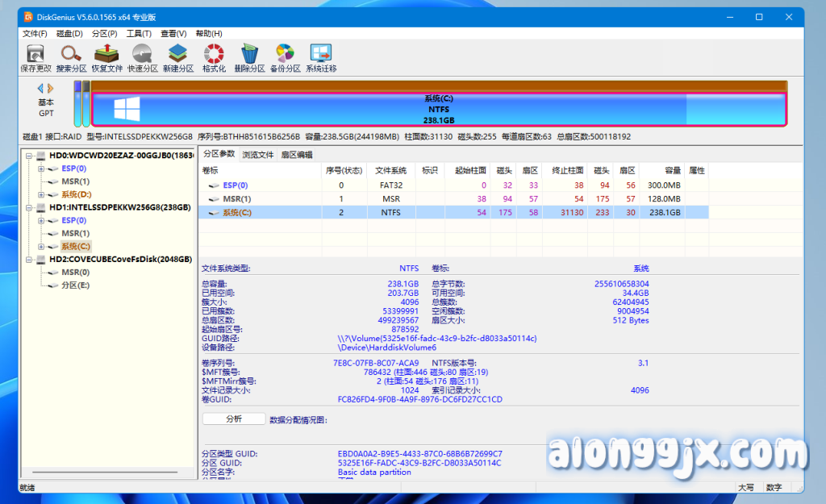Expand the 系统(D:) node in disk tree
This screenshot has height=504, width=826.
[x=40, y=194]
